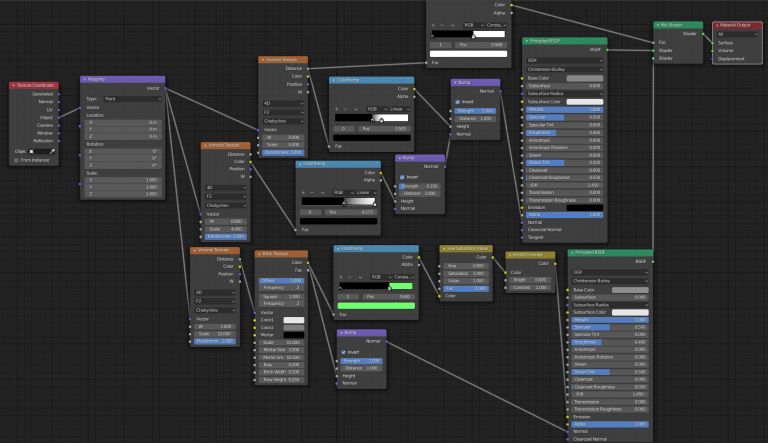Enable the From Instancer checkbox
This screenshot has height=443, width=768.
coord(16,160)
